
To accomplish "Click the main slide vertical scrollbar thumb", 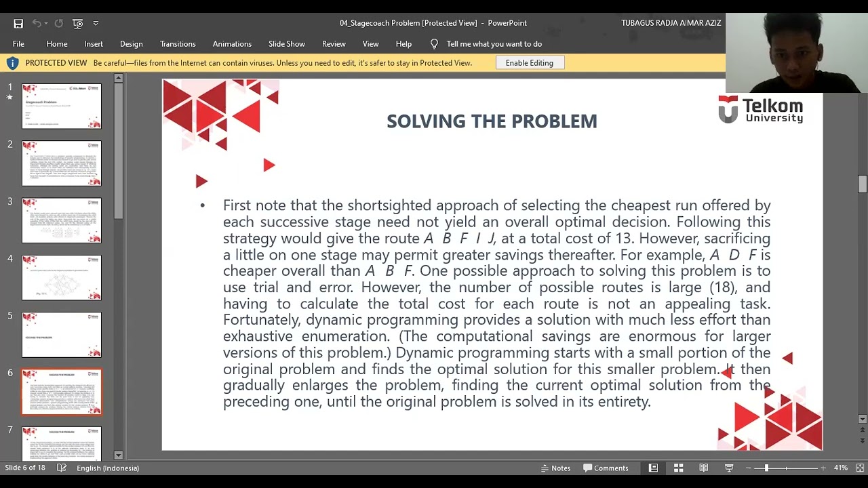I will click(x=862, y=184).
